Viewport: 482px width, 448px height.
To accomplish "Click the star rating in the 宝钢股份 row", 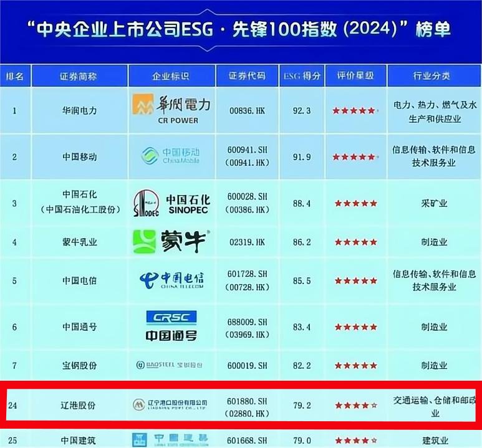I will (x=355, y=365).
